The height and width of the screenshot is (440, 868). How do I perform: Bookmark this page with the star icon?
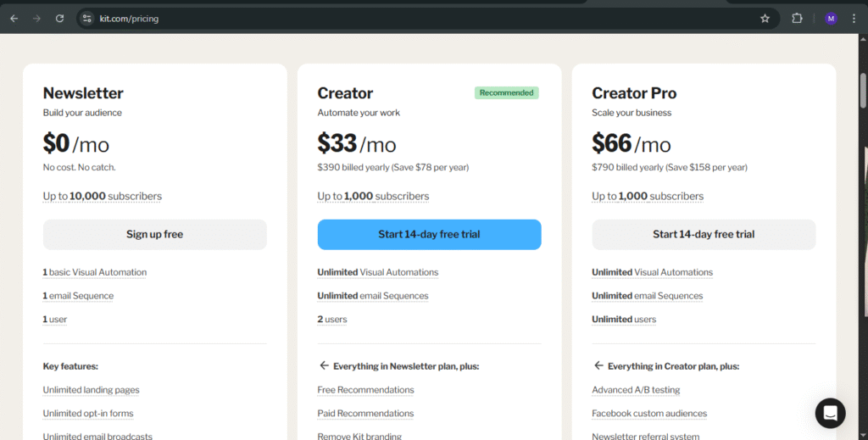click(x=765, y=19)
